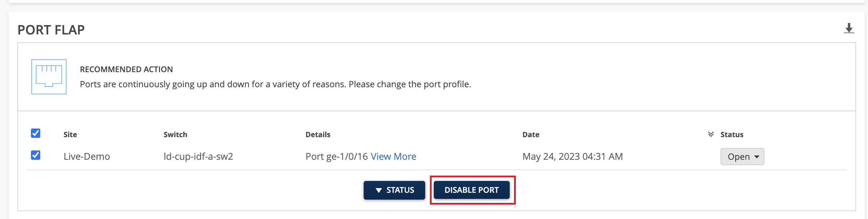Expand the STATUS button menu
Viewport: 868px width, 219px height.
click(x=394, y=190)
